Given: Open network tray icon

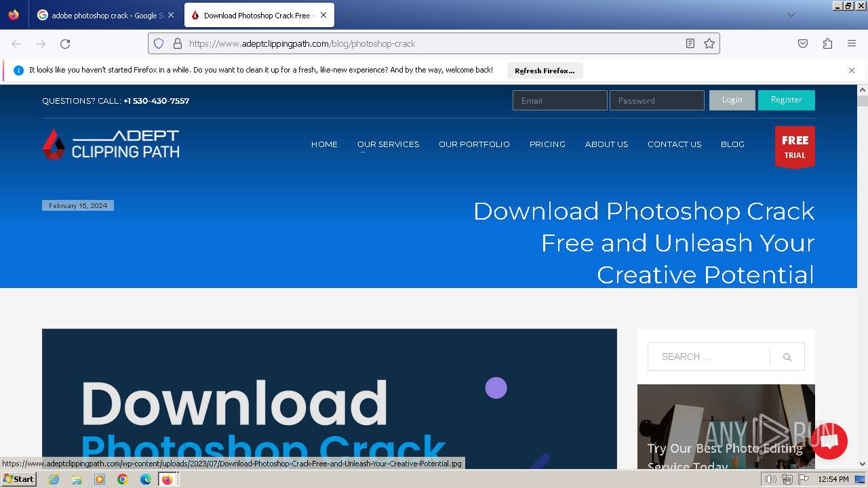Looking at the screenshot, I should click(x=787, y=479).
